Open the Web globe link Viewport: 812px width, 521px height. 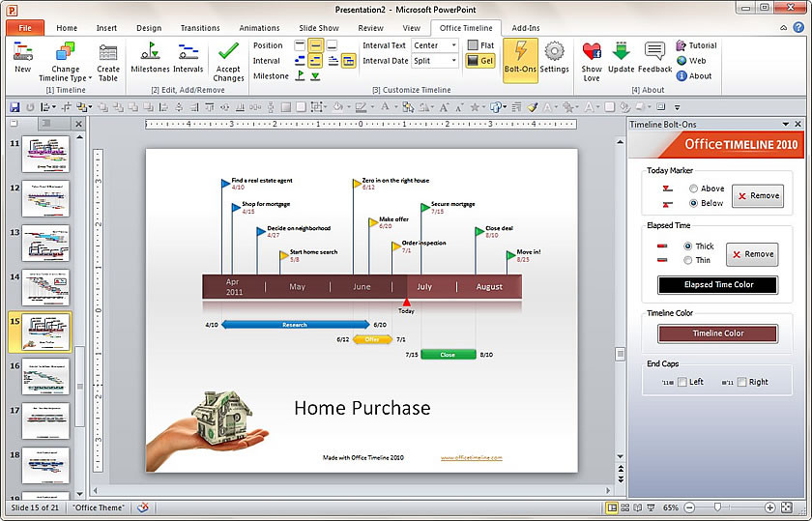[691, 61]
